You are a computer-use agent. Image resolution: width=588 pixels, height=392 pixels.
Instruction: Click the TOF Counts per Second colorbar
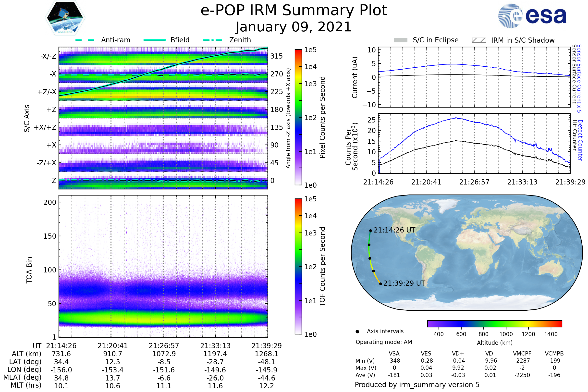point(298,267)
